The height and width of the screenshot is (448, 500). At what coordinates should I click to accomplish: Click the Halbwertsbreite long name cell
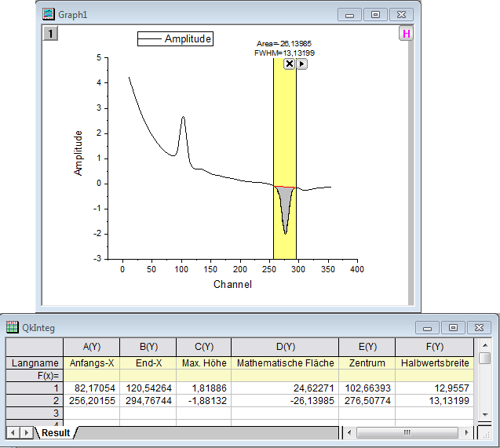435,363
